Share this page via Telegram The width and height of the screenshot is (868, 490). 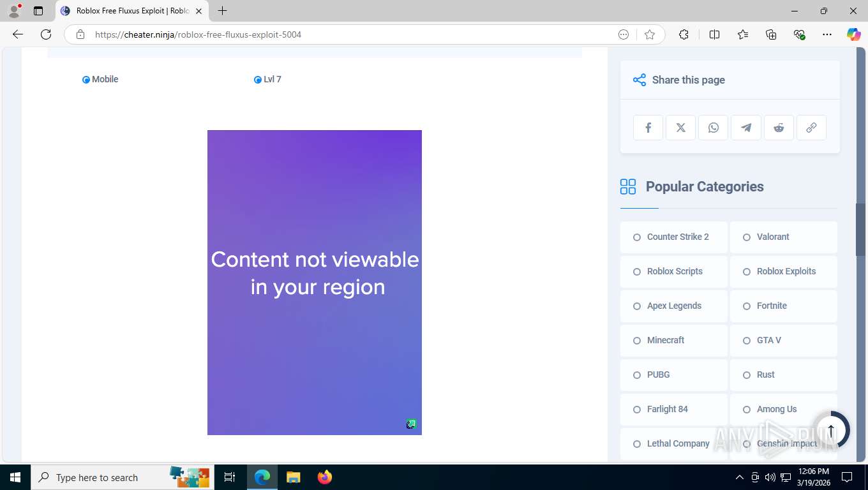[746, 128]
